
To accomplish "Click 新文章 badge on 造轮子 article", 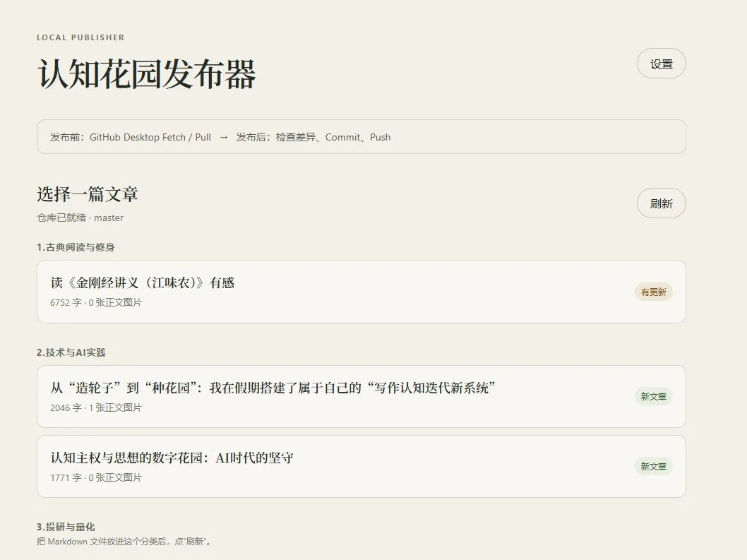I will pyautogui.click(x=653, y=397).
